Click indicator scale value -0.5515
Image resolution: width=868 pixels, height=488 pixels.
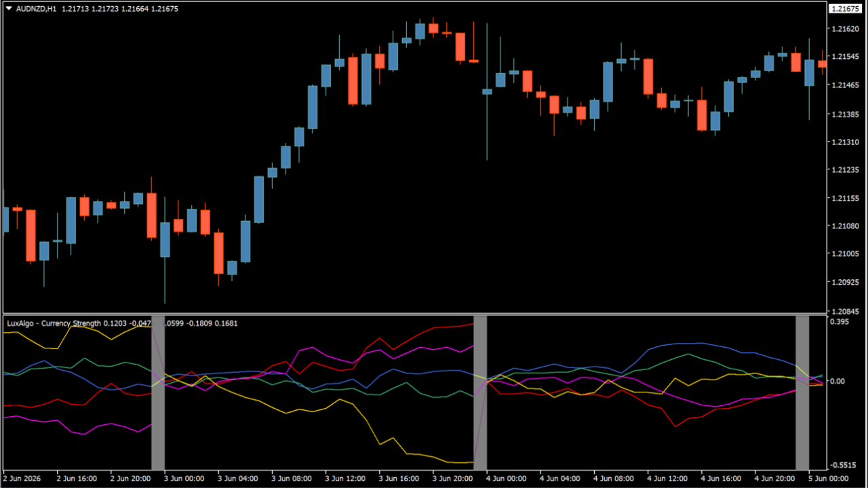pos(843,465)
